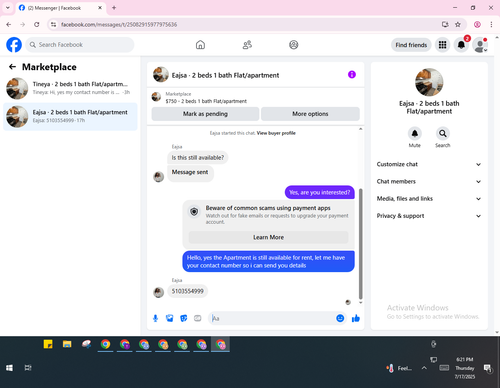Image resolution: width=500 pixels, height=388 pixels.
Task: Click the 'Is this still available?' message
Action: [x=198, y=158]
